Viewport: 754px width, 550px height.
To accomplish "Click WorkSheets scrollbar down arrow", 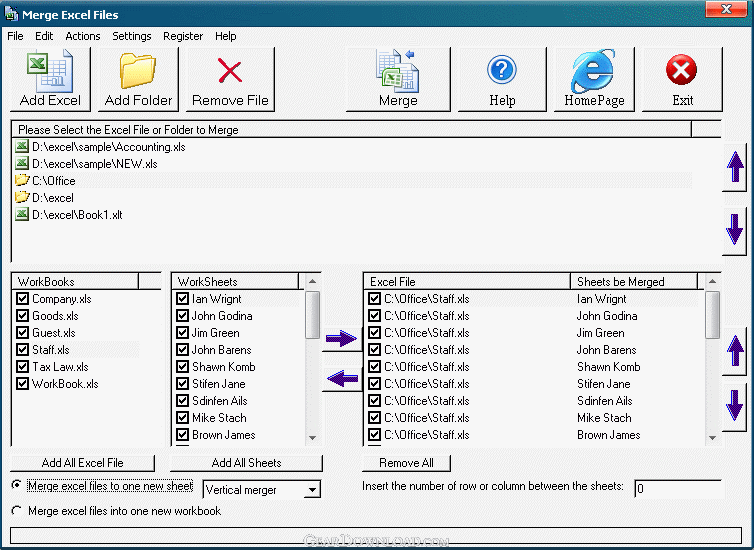I will point(313,438).
